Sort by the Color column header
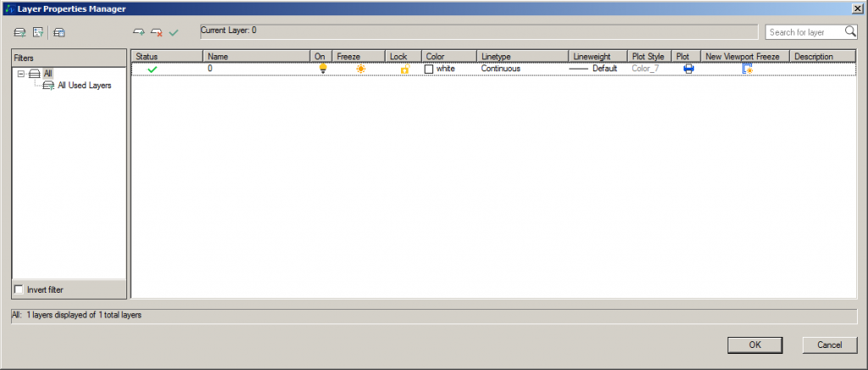The width and height of the screenshot is (868, 370). [449, 57]
